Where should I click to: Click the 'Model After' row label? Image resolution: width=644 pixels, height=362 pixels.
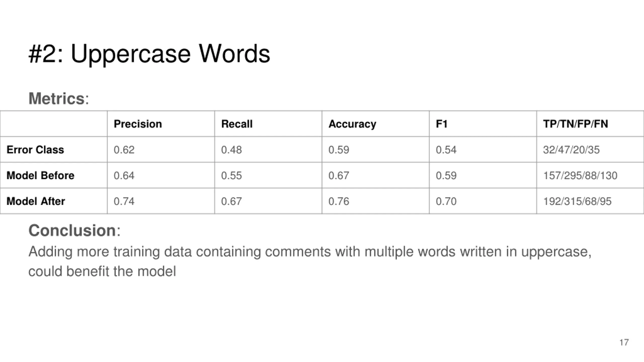(x=36, y=201)
